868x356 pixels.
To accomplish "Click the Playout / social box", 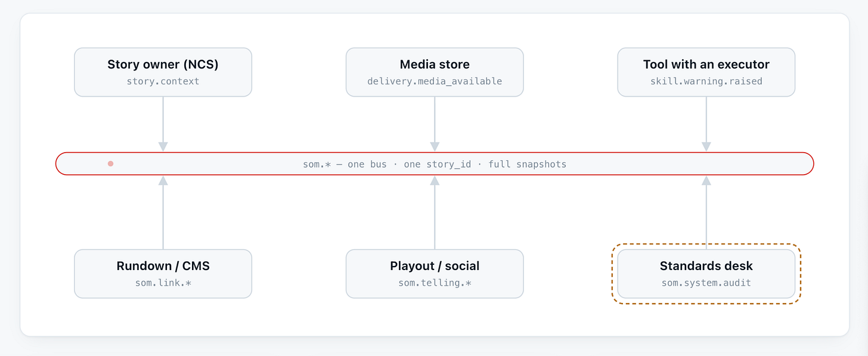I will tap(435, 274).
